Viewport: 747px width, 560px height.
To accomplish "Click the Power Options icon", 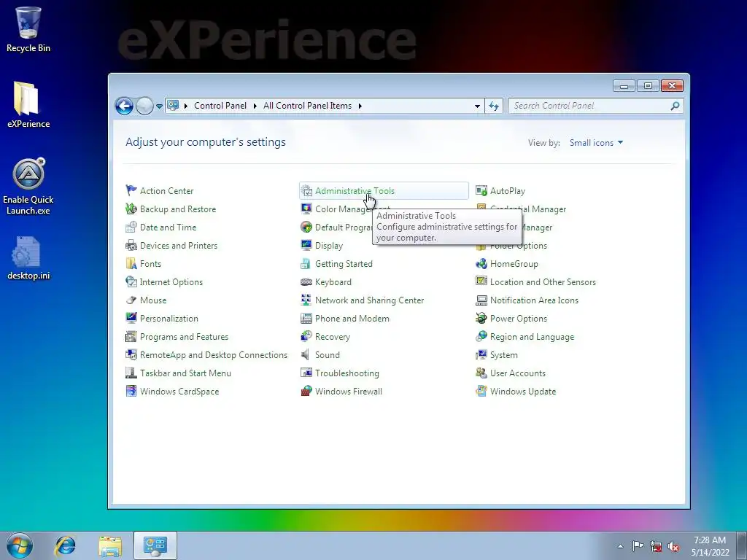I will click(481, 318).
